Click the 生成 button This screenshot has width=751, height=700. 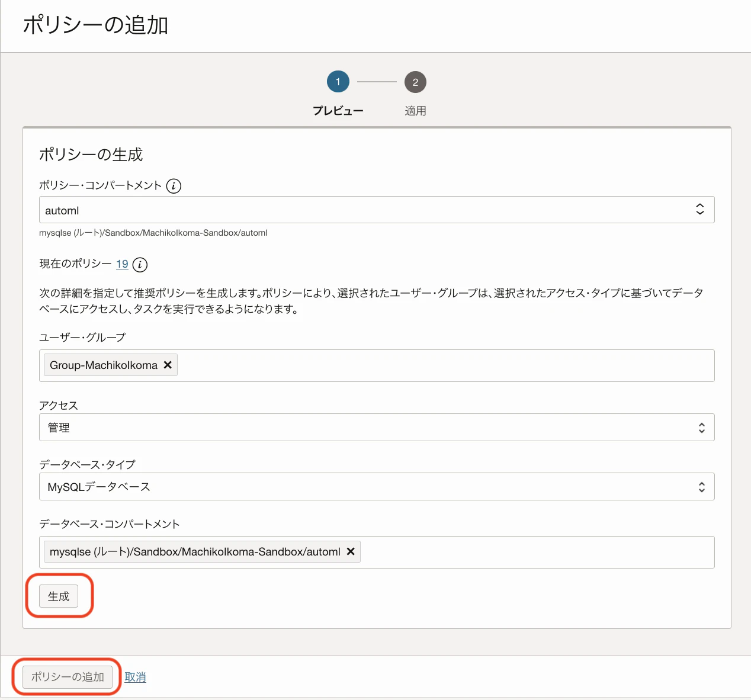tap(59, 596)
